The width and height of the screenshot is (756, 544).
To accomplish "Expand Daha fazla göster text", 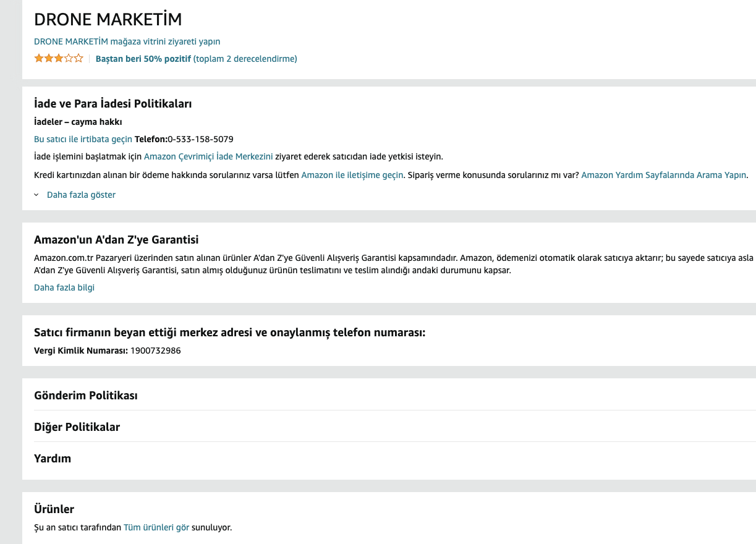I will pos(81,195).
